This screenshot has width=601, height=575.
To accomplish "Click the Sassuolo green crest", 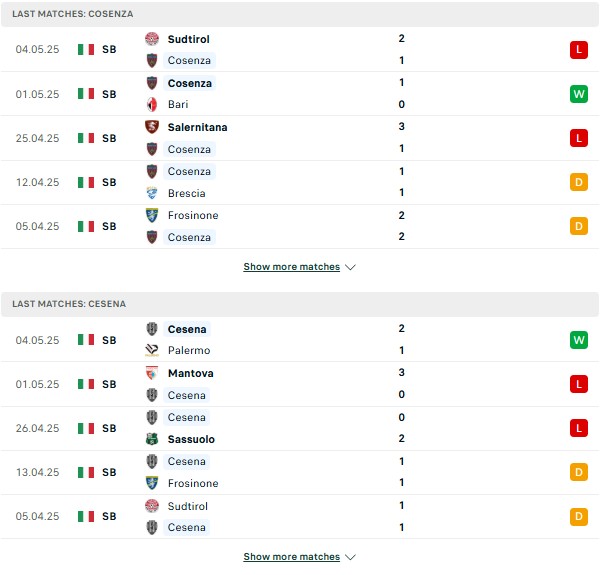I will click(x=152, y=439).
